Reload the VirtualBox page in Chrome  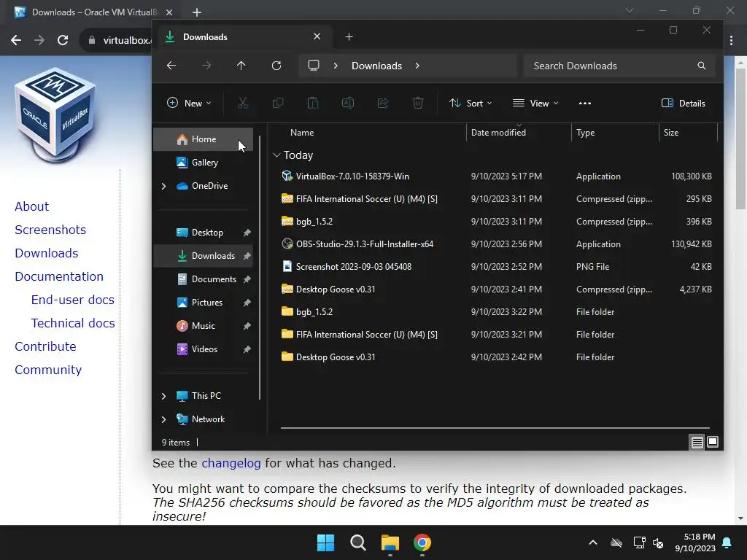coord(63,40)
